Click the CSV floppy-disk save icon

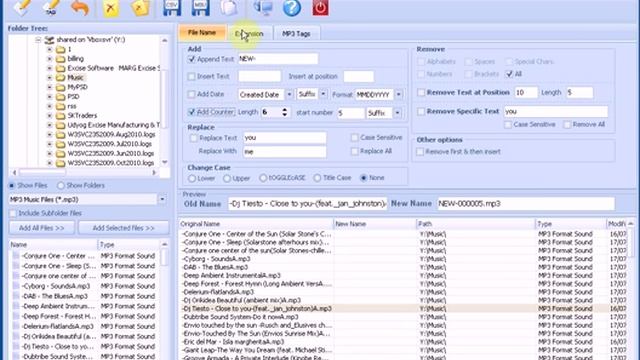172,7
